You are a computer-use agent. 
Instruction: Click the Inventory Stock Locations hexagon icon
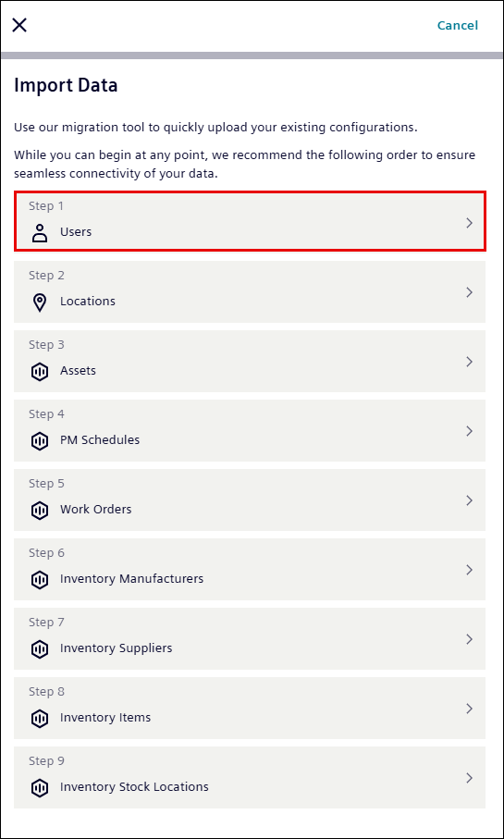(40, 787)
